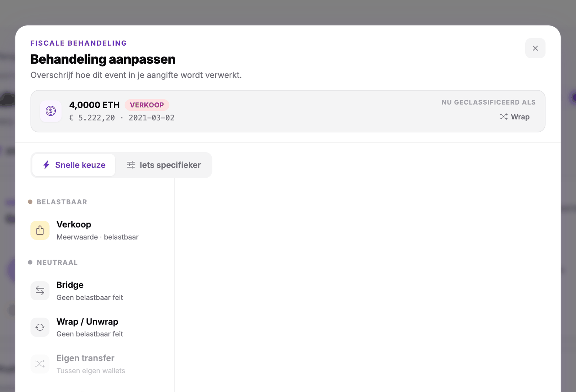Open the Iets specifieker tab
This screenshot has width=576, height=392.
point(164,165)
